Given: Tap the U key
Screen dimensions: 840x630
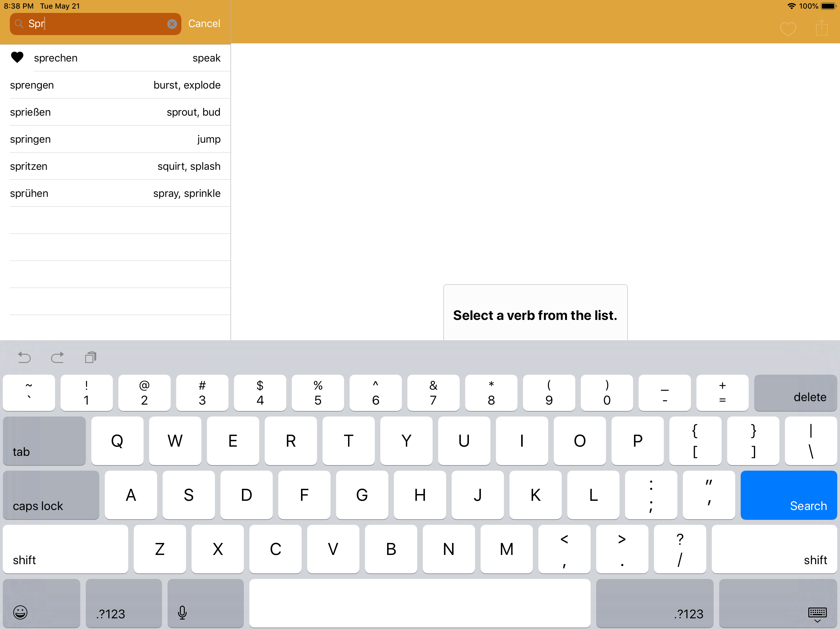Looking at the screenshot, I should pyautogui.click(x=464, y=441).
